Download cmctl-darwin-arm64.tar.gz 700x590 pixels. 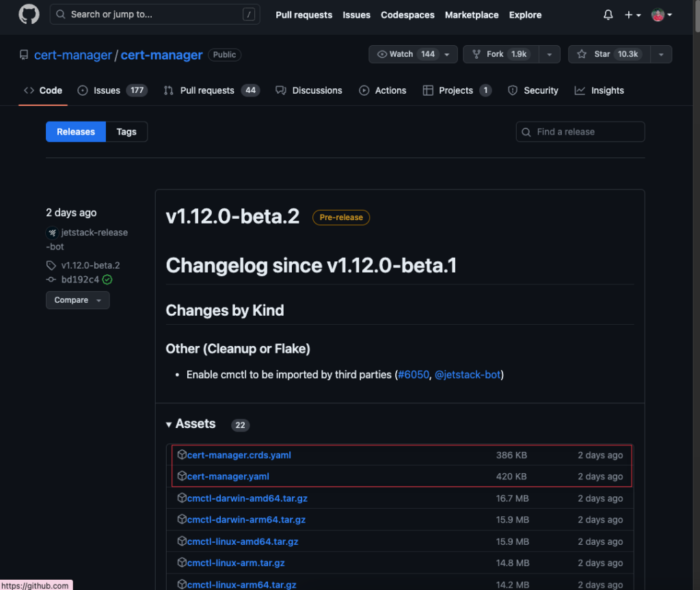(246, 520)
